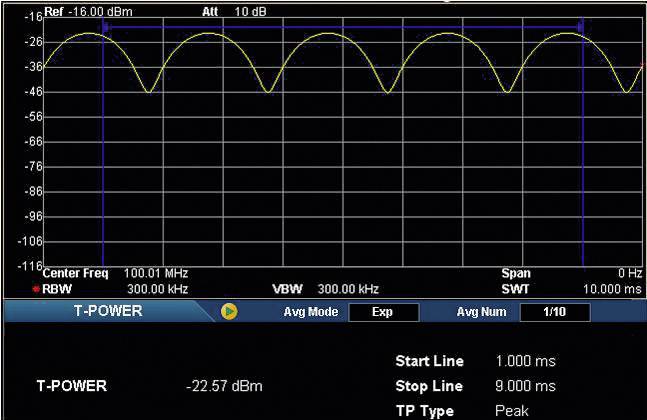
Task: Select the Att 10 dB readout
Action: click(x=228, y=12)
